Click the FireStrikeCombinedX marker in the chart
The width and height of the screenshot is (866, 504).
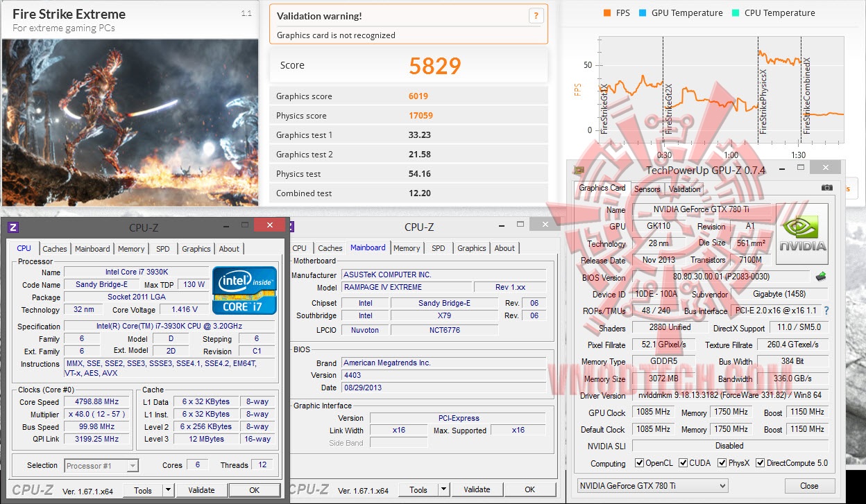pyautogui.click(x=807, y=96)
